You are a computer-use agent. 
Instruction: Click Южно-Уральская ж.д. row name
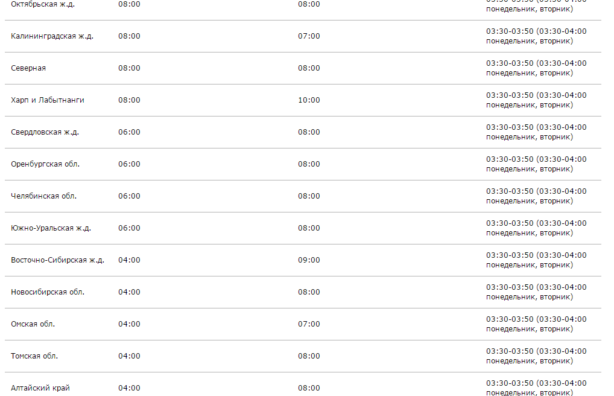tap(51, 228)
